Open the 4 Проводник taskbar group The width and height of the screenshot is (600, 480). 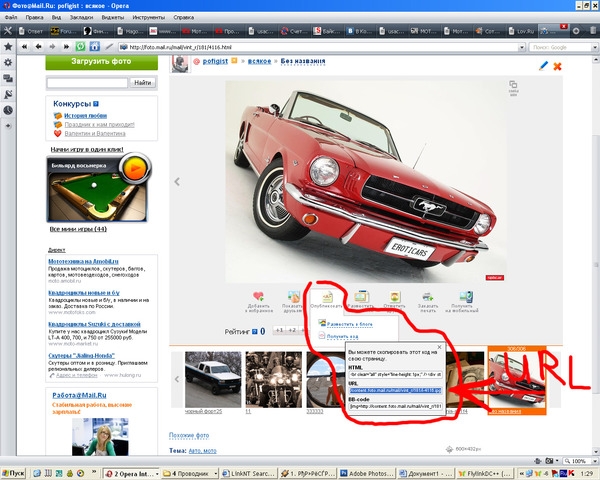pyautogui.click(x=190, y=473)
